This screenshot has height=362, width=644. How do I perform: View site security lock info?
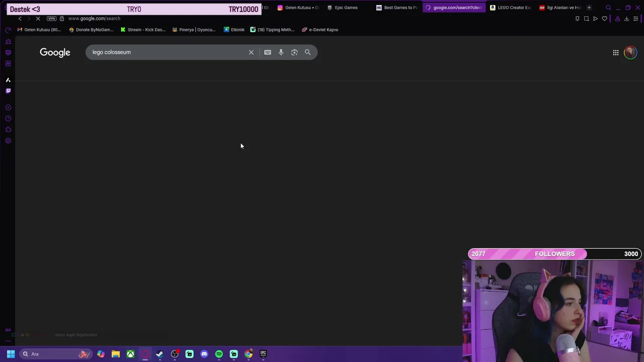(62, 19)
